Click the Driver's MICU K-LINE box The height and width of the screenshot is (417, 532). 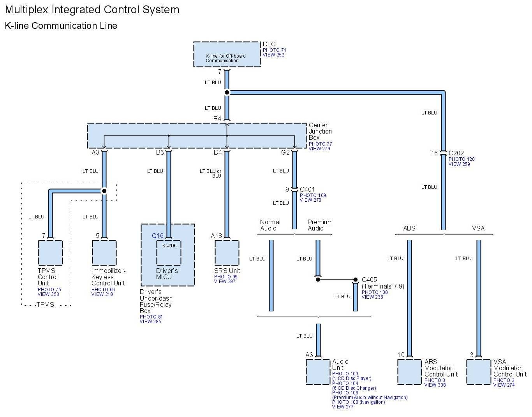pos(169,253)
